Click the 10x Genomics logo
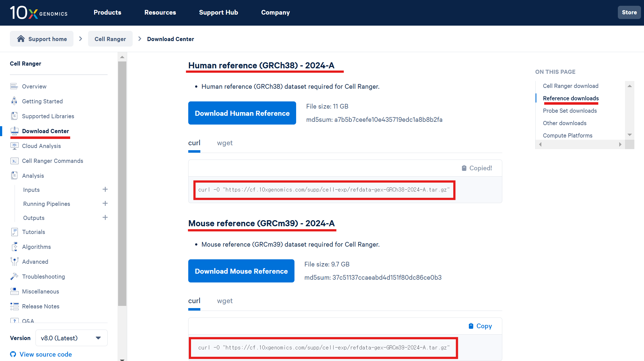Viewport: 644px width, 361px height. tap(39, 13)
